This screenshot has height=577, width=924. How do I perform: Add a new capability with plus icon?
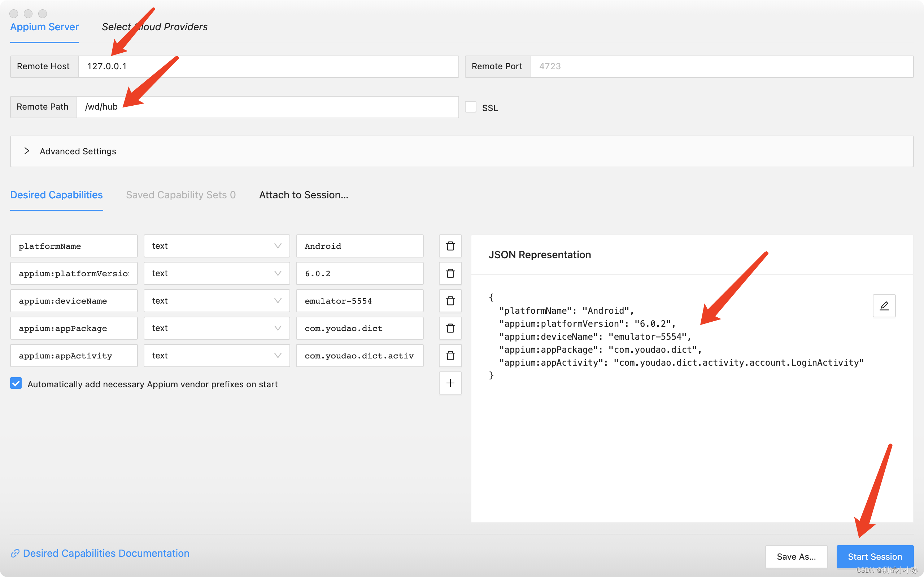point(450,383)
